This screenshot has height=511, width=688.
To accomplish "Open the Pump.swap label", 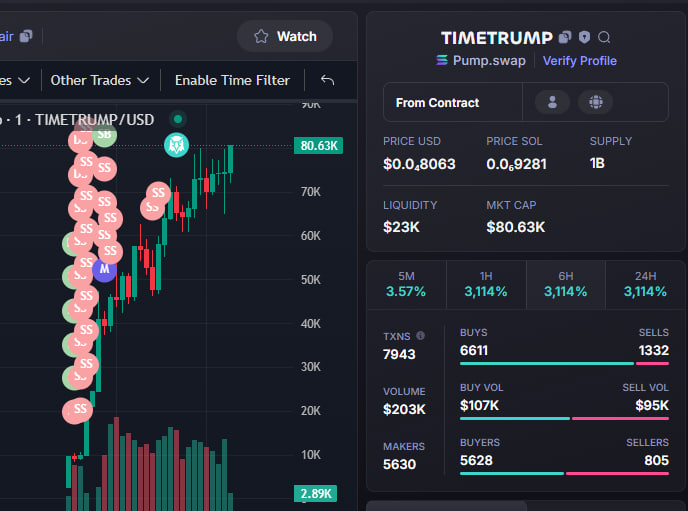I will [489, 61].
